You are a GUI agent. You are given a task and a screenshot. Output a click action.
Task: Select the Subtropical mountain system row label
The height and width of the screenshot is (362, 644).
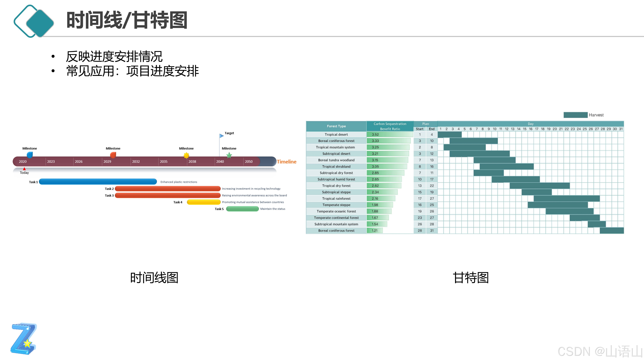(x=336, y=224)
